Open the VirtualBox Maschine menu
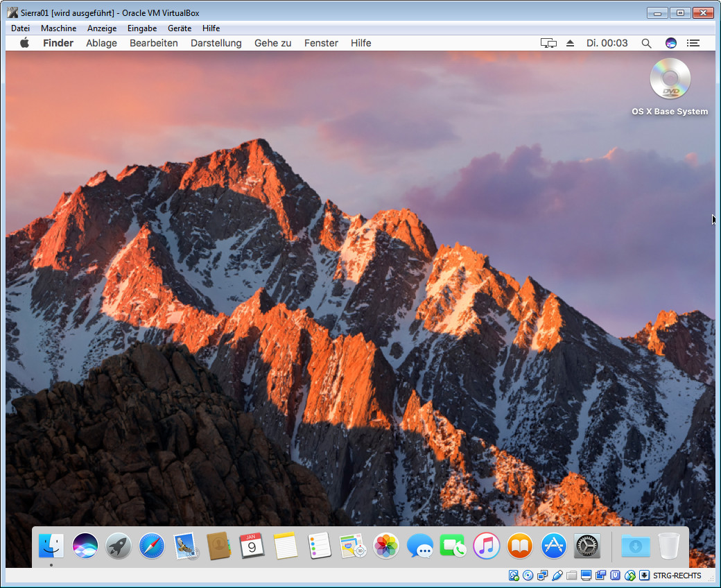This screenshot has height=588, width=721. coord(58,28)
